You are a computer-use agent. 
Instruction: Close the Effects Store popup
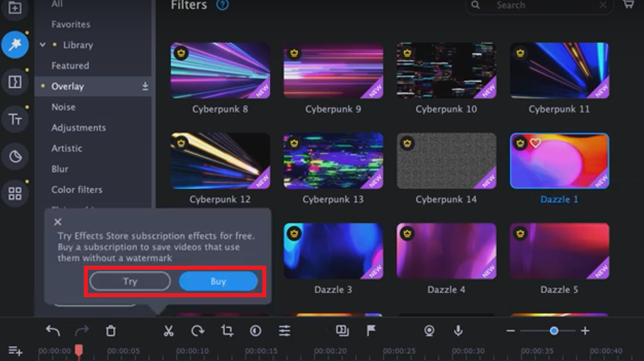[x=58, y=222]
